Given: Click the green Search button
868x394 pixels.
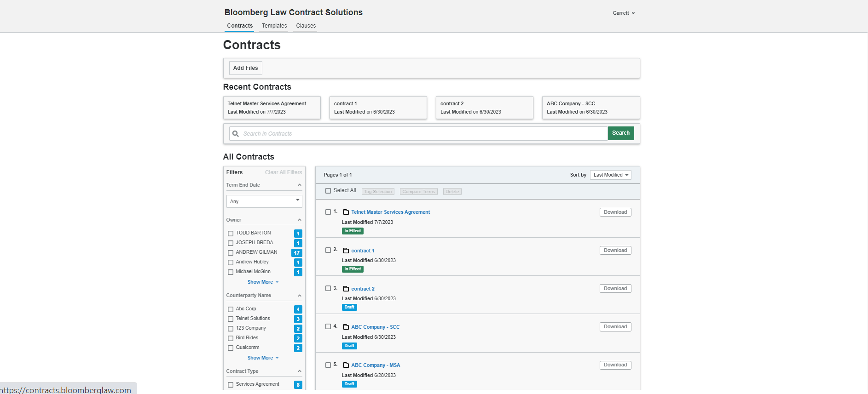Looking at the screenshot, I should point(621,133).
